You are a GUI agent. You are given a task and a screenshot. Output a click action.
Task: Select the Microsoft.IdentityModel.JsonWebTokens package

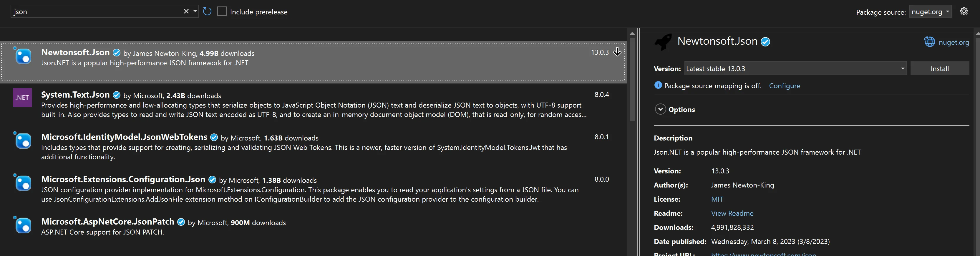(x=124, y=137)
